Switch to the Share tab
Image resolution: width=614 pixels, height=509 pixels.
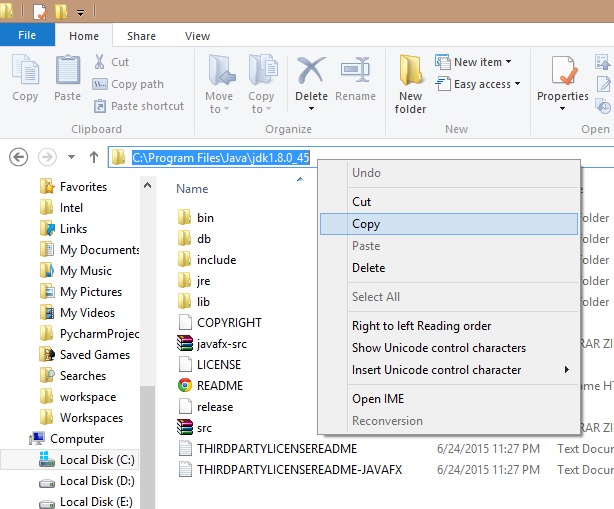[x=141, y=36]
